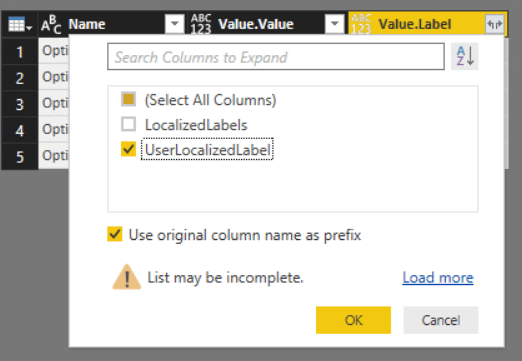Select row number 4
Screen dimensions: 522x361
point(20,130)
